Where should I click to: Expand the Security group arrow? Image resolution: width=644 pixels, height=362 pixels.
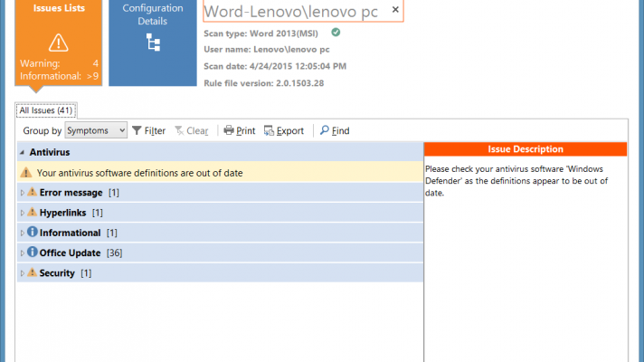click(x=23, y=273)
